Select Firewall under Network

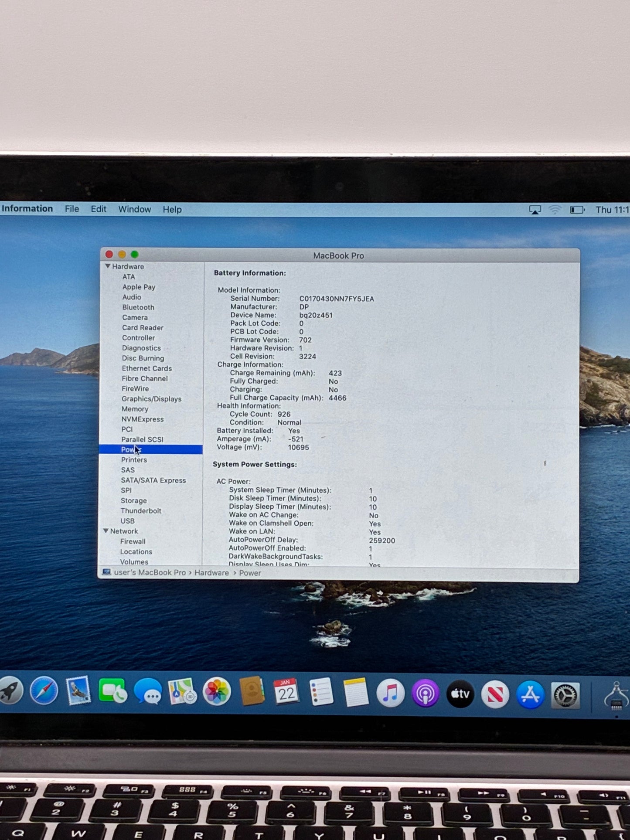click(x=133, y=541)
